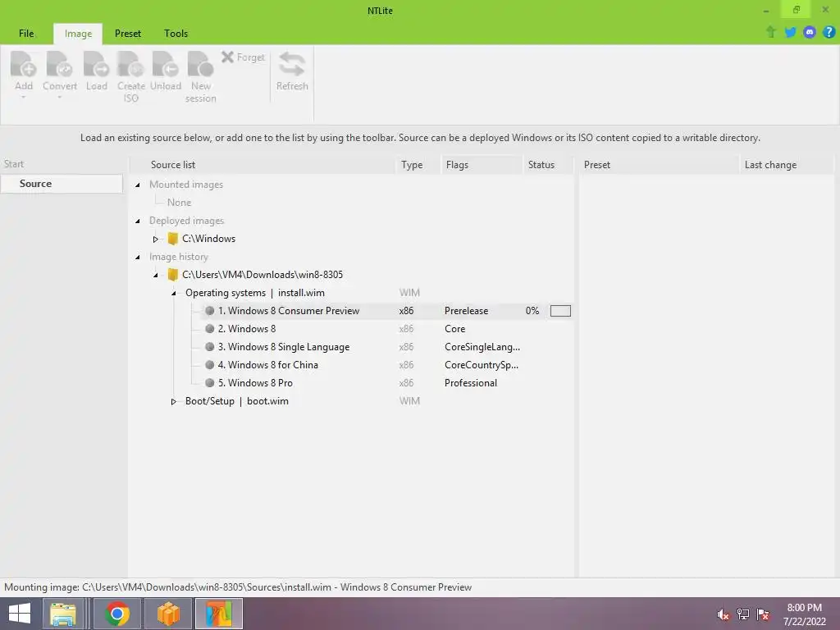
Task: Click the grey dot beside Windows 8 Single Language
Action: coord(209,347)
